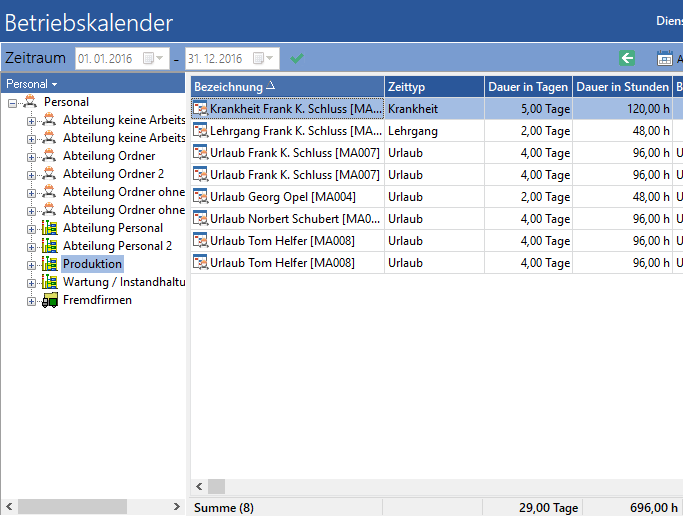Expand the Abteilung Personal node
Screen dimensions: 683x516
tap(31, 229)
